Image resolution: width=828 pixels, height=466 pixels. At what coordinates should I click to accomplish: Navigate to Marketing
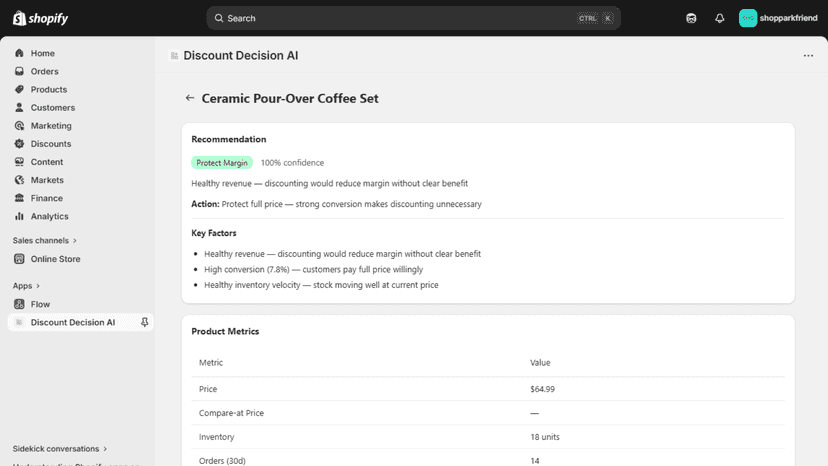pos(51,126)
